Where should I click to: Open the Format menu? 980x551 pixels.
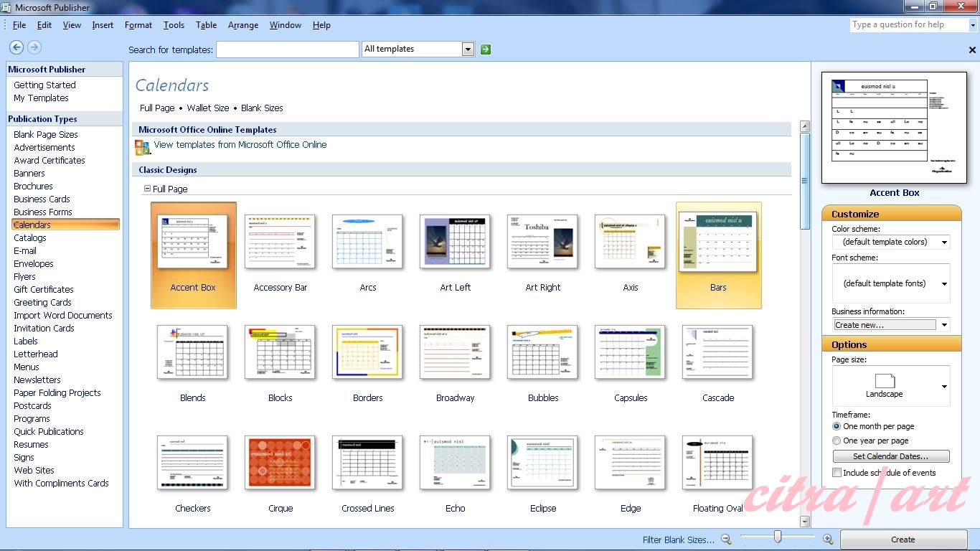138,25
